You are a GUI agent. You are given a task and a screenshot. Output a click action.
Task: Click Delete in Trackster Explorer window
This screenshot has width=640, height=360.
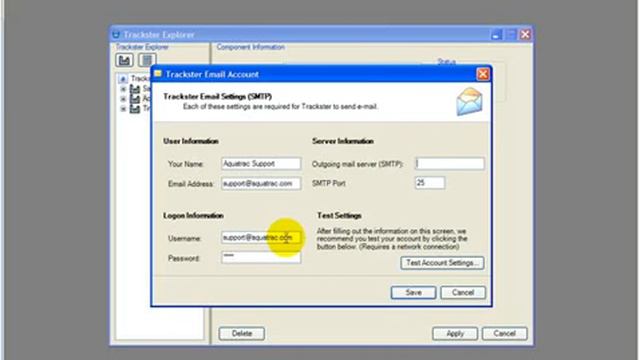(x=242, y=333)
